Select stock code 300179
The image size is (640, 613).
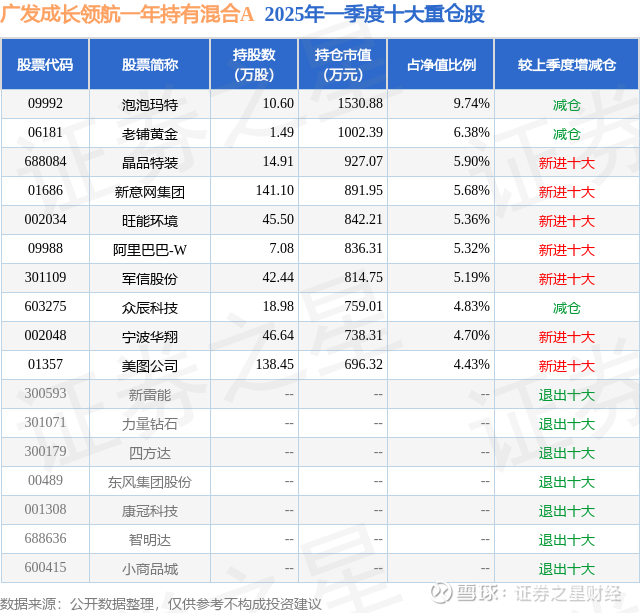point(45,451)
